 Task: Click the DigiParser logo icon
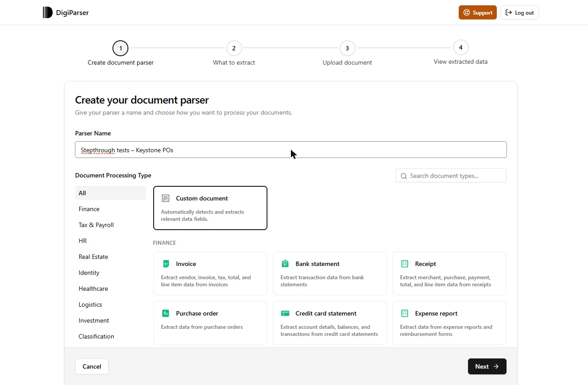pos(47,12)
